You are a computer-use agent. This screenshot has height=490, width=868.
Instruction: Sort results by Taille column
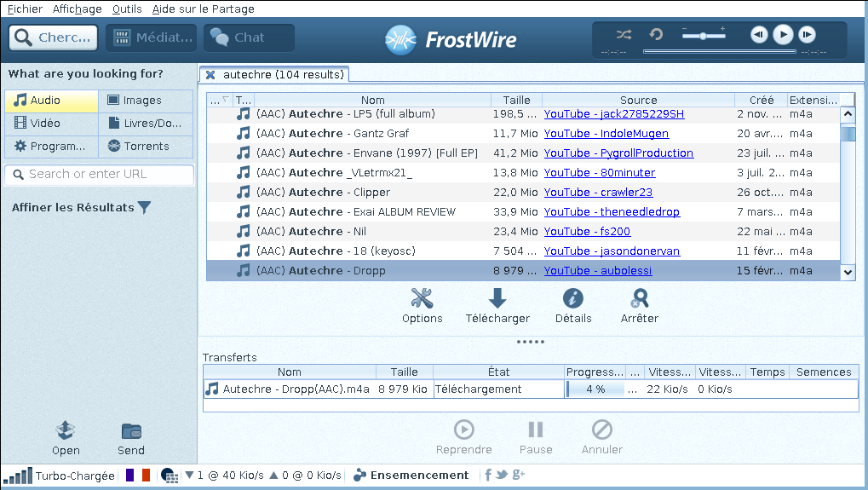[516, 101]
